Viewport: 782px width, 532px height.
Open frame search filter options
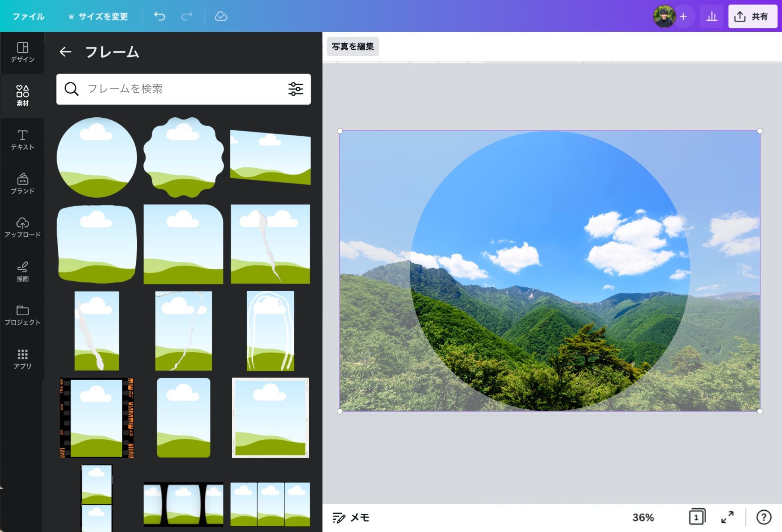click(x=295, y=89)
